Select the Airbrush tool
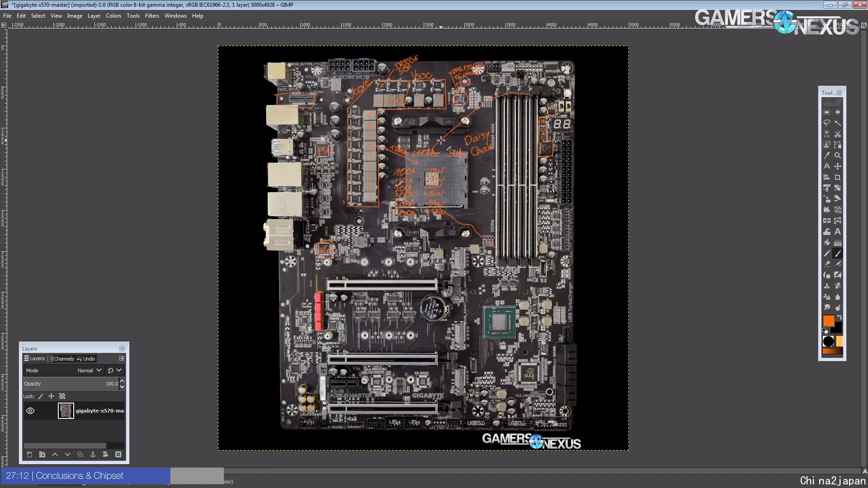This screenshot has height=488, width=868. [x=838, y=264]
